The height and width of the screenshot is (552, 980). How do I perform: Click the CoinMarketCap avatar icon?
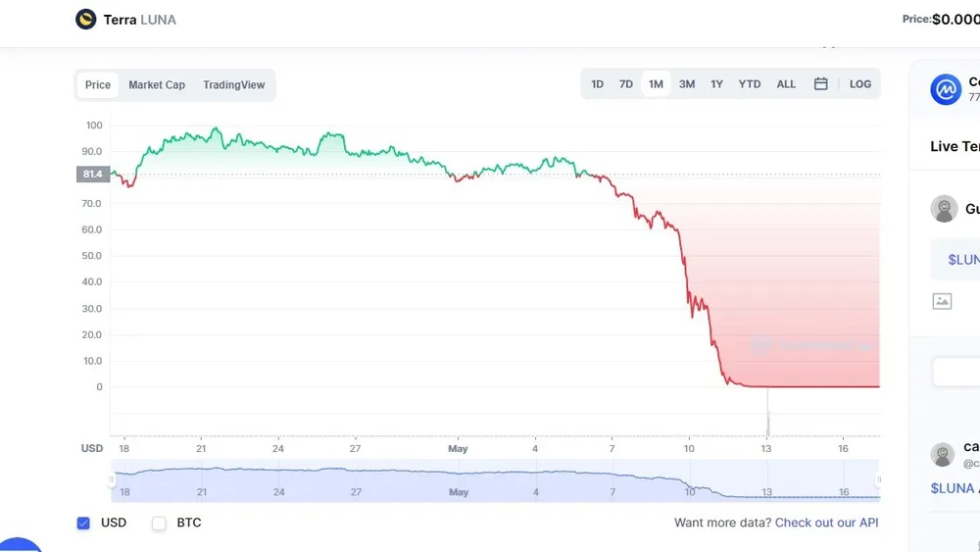tap(946, 89)
